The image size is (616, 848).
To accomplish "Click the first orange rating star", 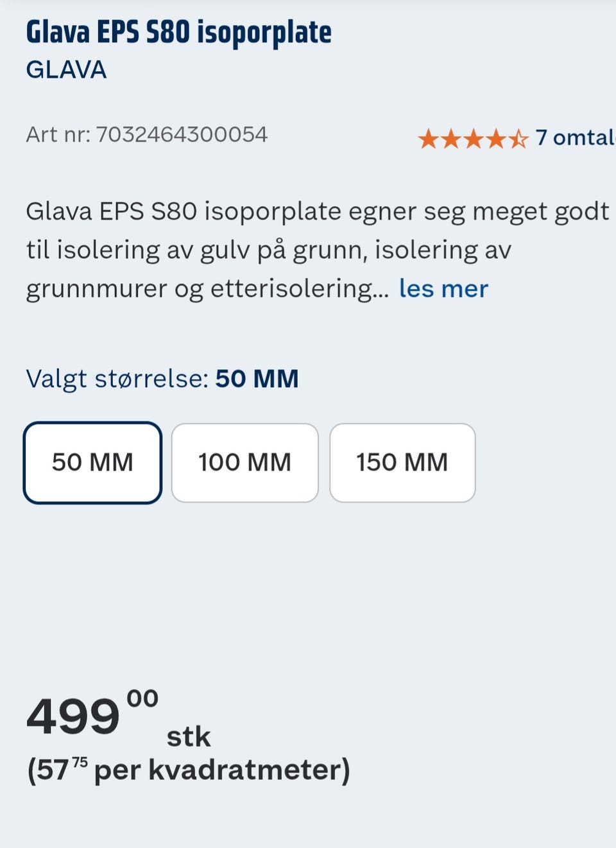I will point(428,139).
